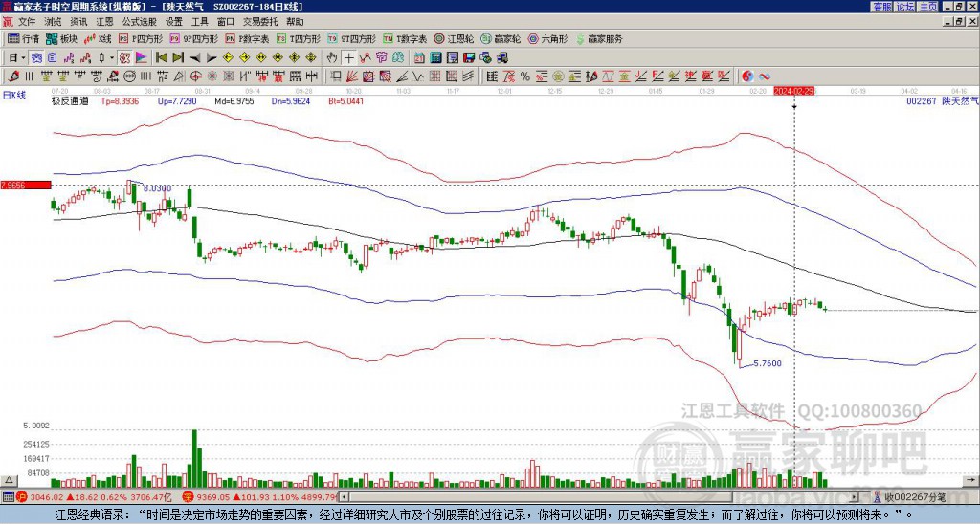Select the hand pan tool
Image resolution: width=980 pixels, height=524 pixels.
pos(332,58)
